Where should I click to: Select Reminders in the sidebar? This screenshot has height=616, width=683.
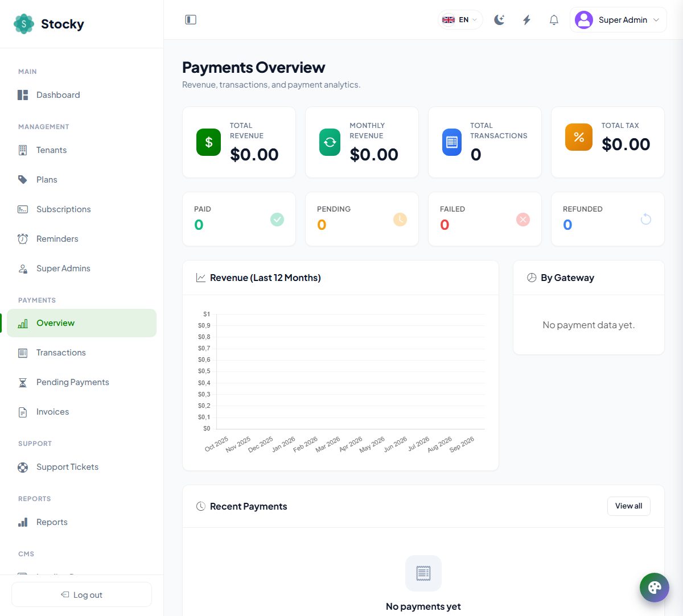point(81,239)
